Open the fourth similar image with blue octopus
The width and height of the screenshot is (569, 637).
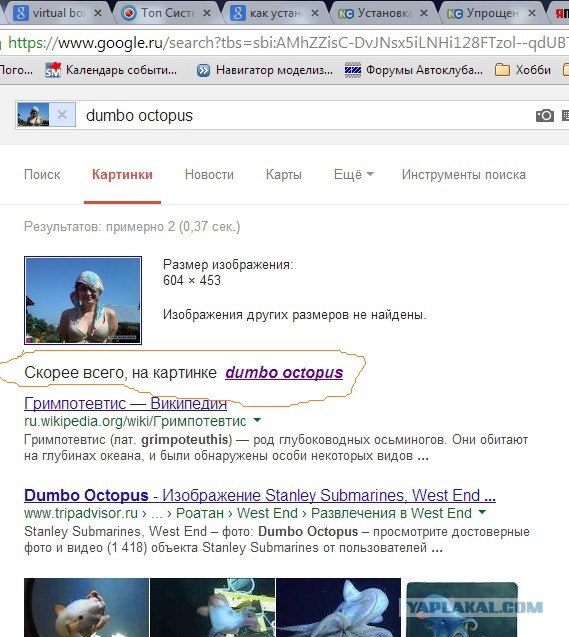click(462, 609)
